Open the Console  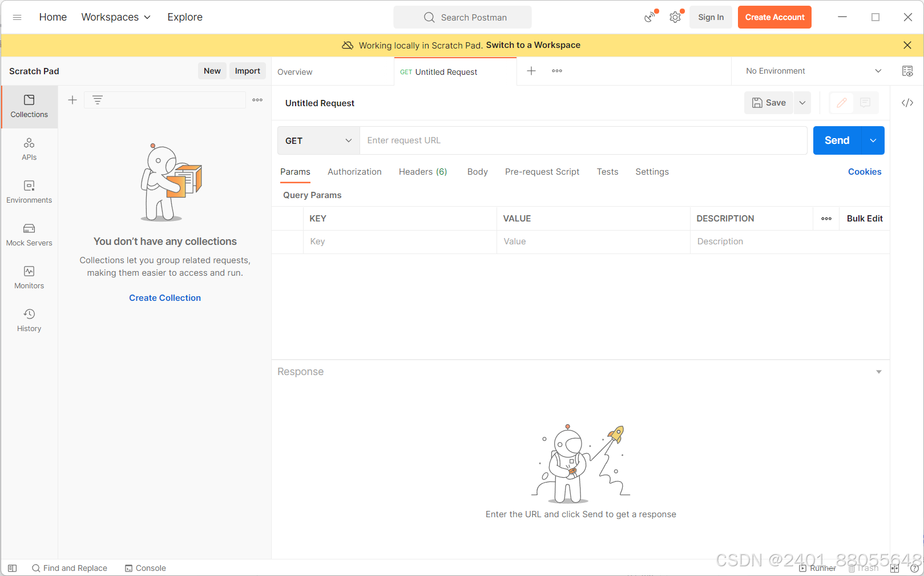pyautogui.click(x=146, y=568)
